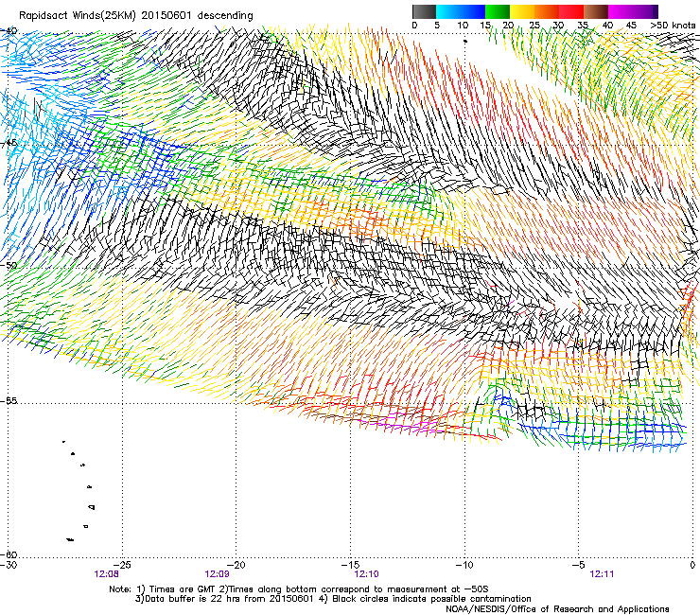Viewport: 700px width, 615px height.
Task: Click the purple time label 12:09
Action: pos(217,574)
